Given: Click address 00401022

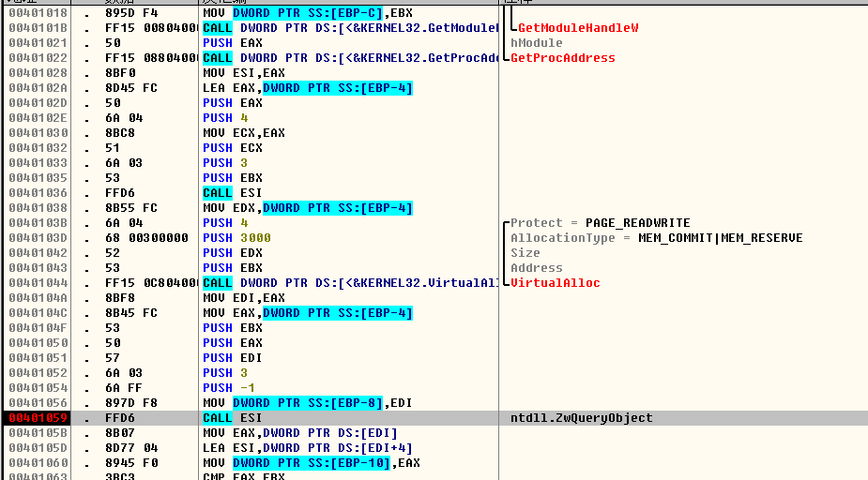Looking at the screenshot, I should [x=38, y=57].
